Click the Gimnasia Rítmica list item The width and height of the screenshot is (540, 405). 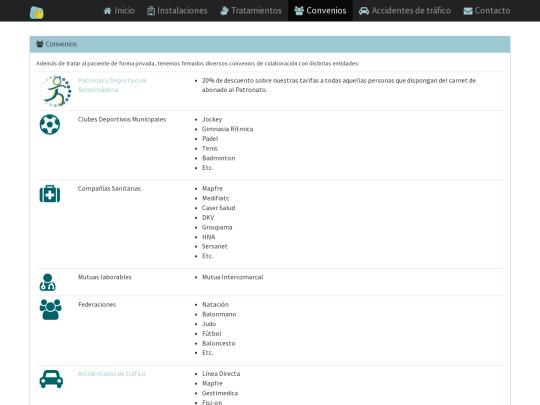(x=227, y=129)
